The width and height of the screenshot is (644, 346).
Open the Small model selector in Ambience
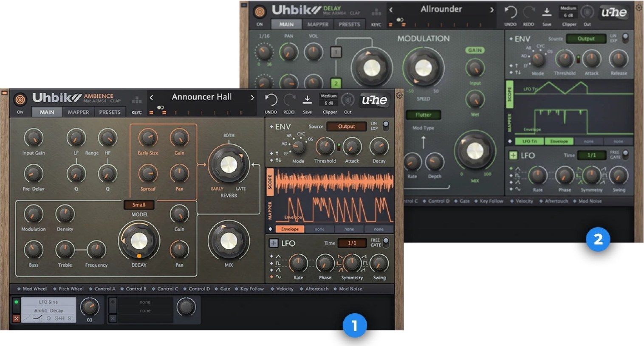coord(139,205)
